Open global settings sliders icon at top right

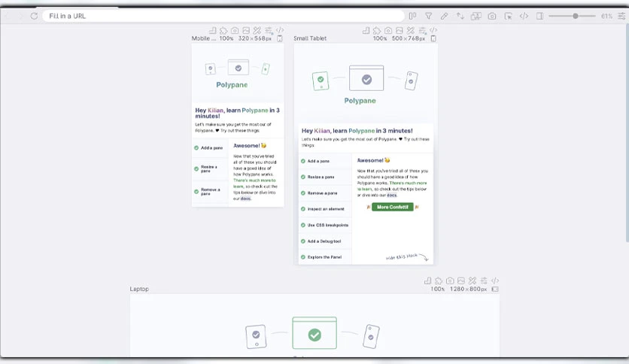[x=621, y=16]
